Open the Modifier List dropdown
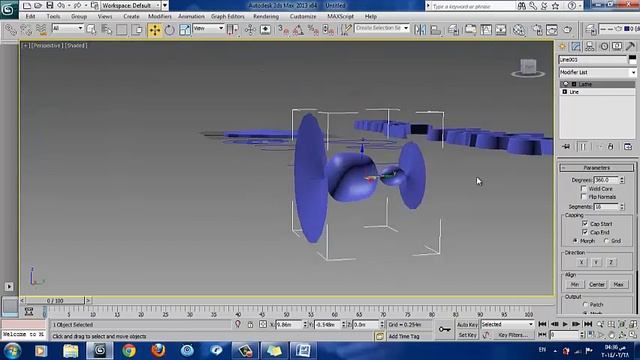The image size is (640, 360). [598, 72]
